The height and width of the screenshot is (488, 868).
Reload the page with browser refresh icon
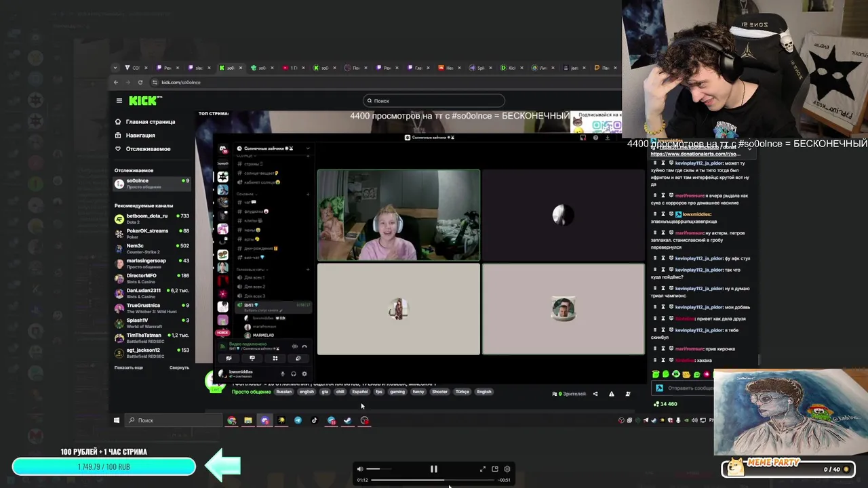click(140, 83)
